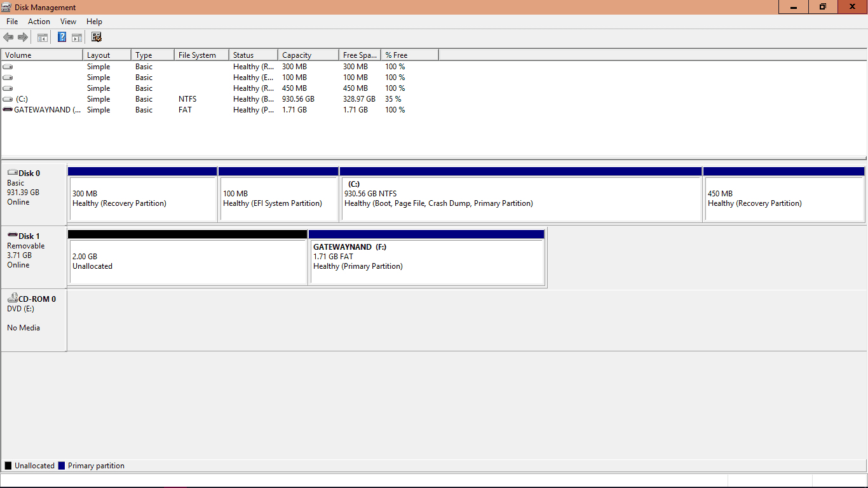This screenshot has width=868, height=488.
Task: Open the Help menu
Action: (94, 22)
